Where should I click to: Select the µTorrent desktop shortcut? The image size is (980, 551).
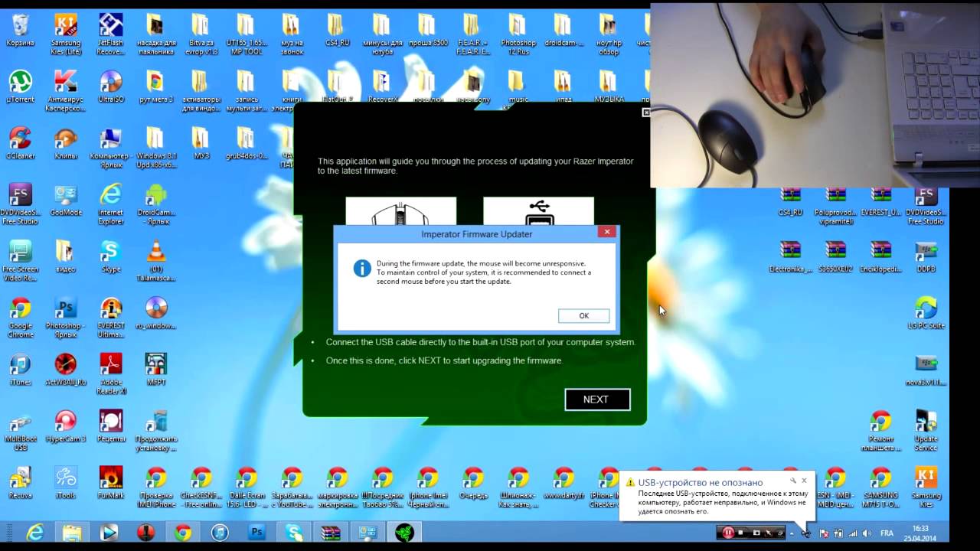[x=21, y=86]
